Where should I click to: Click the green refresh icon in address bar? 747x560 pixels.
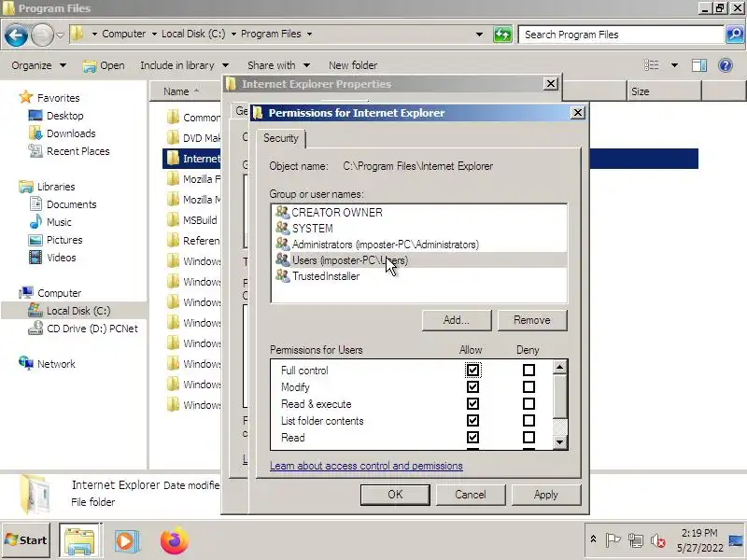pos(502,35)
